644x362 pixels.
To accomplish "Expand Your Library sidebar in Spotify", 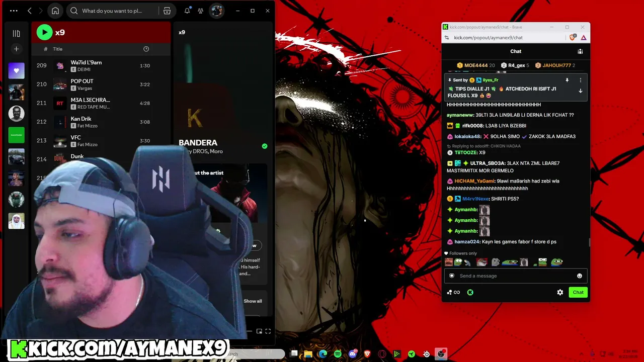I will coord(16,33).
